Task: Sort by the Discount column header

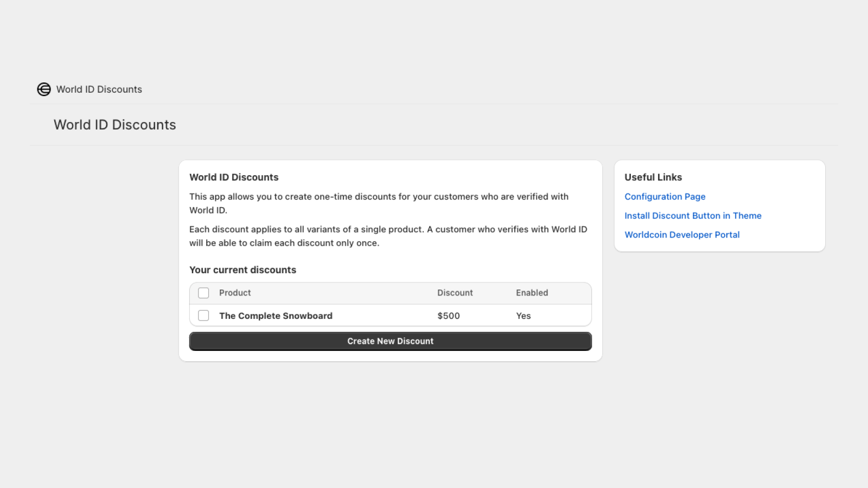Action: tap(455, 293)
